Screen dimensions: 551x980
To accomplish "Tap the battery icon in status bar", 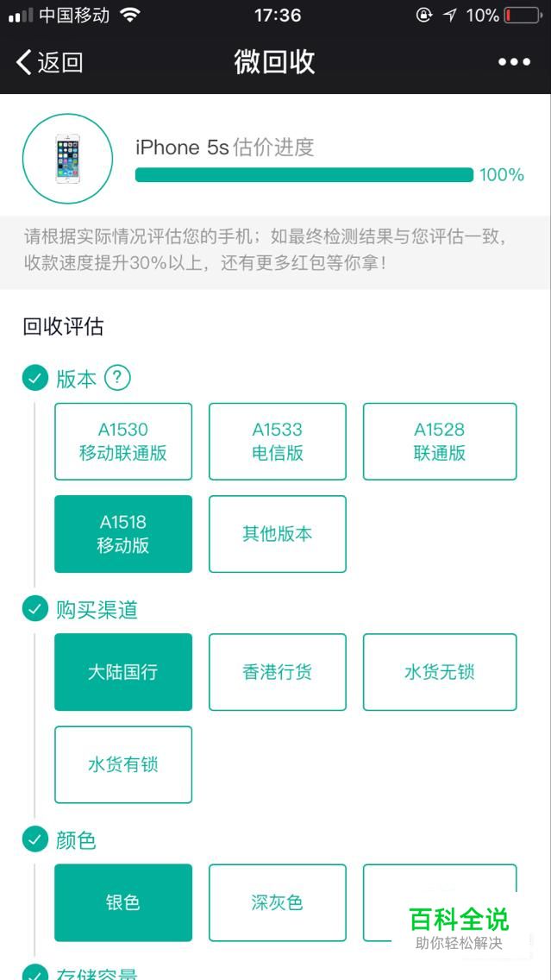I will 523,16.
